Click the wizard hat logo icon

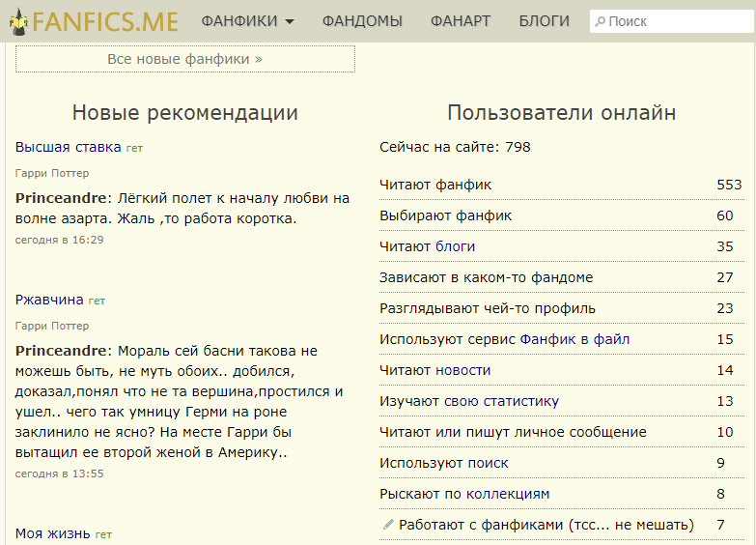18,21
